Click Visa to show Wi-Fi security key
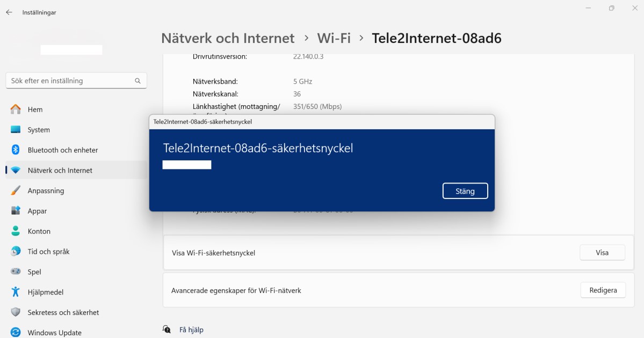The height and width of the screenshot is (338, 644). click(x=602, y=253)
